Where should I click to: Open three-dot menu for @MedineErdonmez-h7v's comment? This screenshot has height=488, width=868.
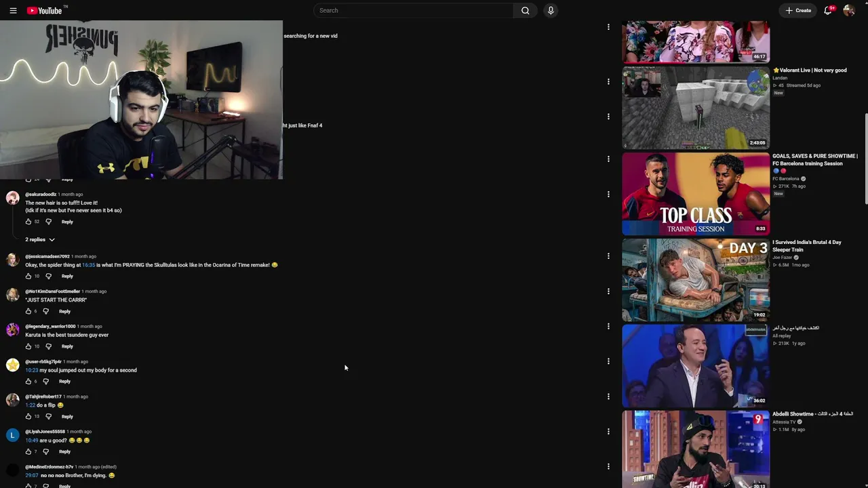pyautogui.click(x=608, y=466)
